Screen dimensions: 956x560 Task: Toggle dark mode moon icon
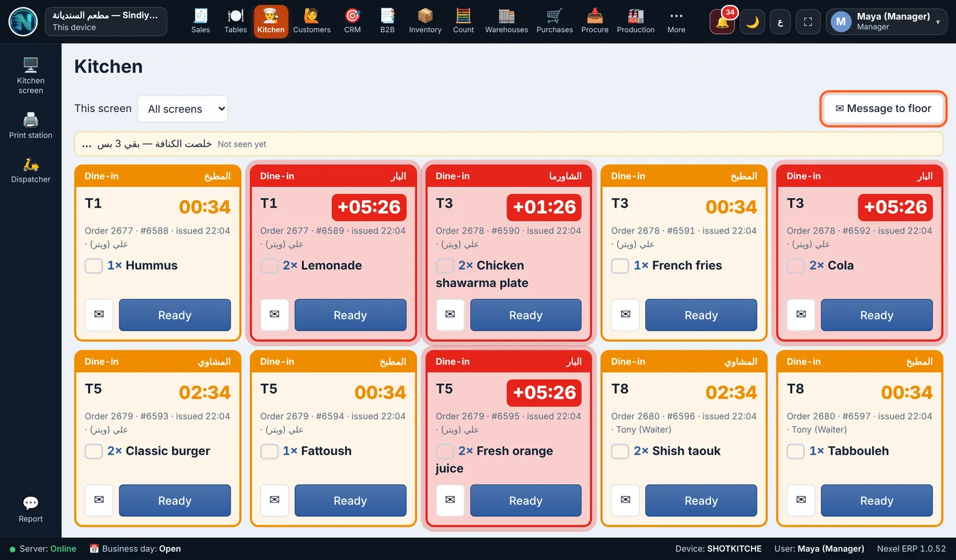pyautogui.click(x=753, y=22)
